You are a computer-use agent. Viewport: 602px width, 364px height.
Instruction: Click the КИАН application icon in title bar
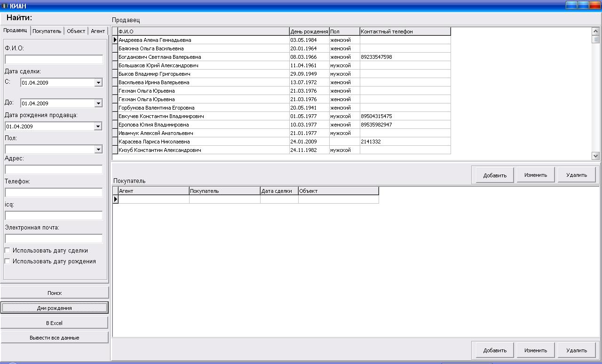5,6
